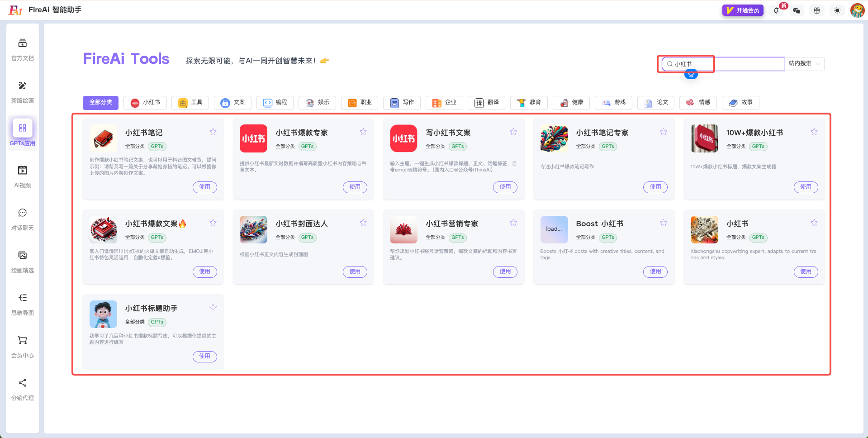Click 使用 on 小红书笔记专家 card

coord(655,187)
